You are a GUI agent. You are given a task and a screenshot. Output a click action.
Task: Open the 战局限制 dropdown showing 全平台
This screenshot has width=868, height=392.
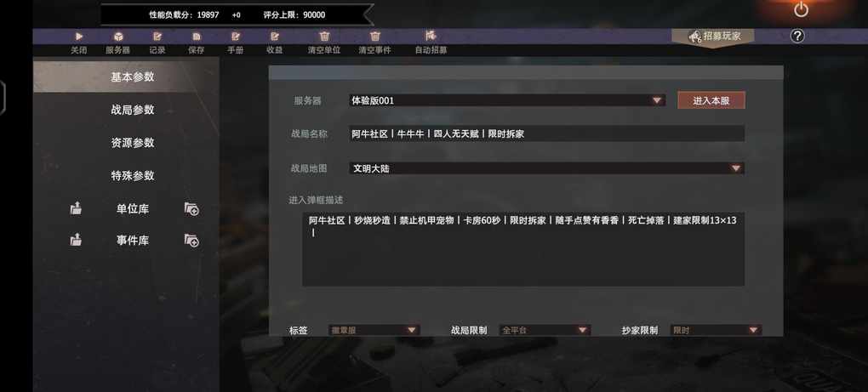click(545, 330)
